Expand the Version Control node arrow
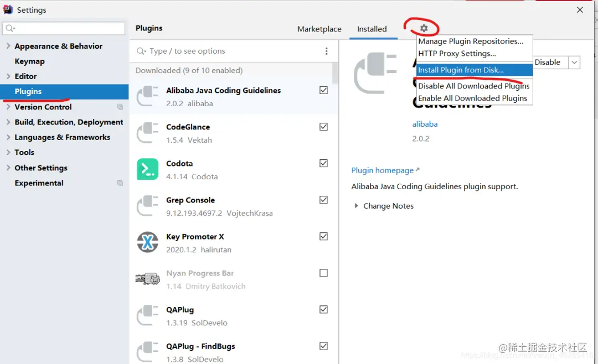The height and width of the screenshot is (364, 598). pyautogui.click(x=8, y=107)
